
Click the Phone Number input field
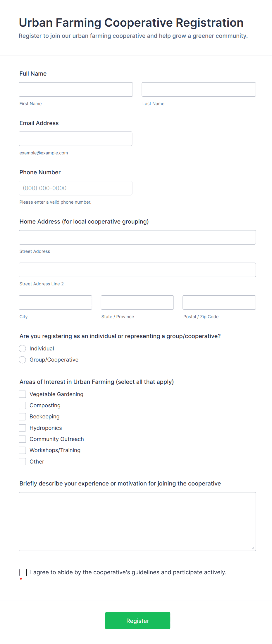click(x=75, y=188)
